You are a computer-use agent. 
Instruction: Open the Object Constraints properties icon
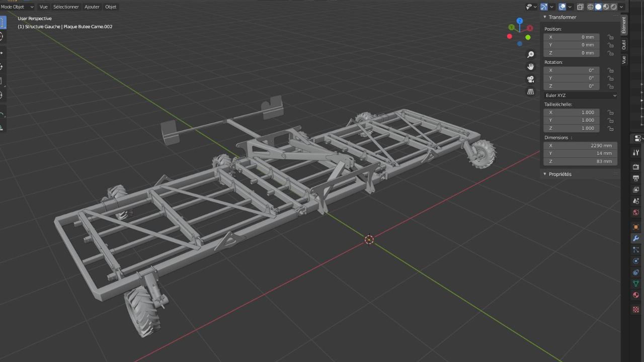(x=636, y=273)
